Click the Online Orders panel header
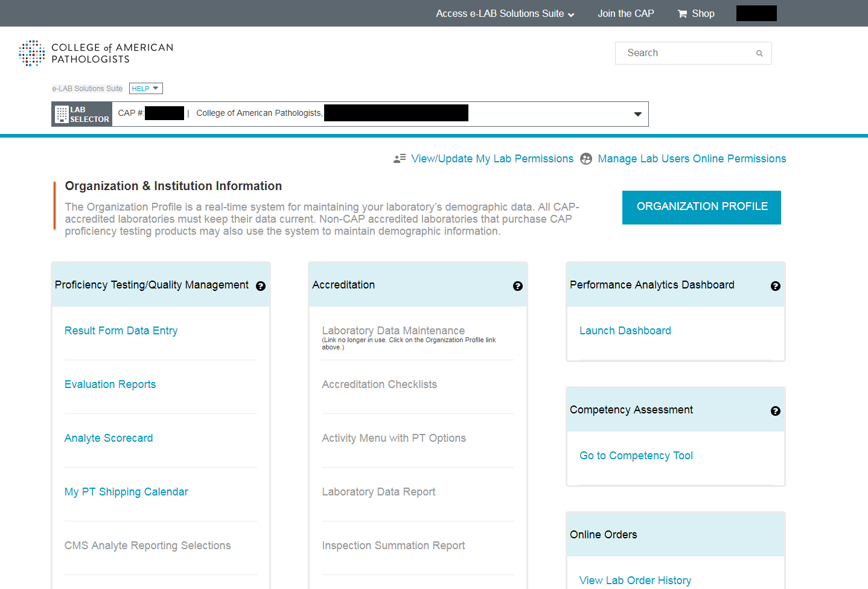 675,535
